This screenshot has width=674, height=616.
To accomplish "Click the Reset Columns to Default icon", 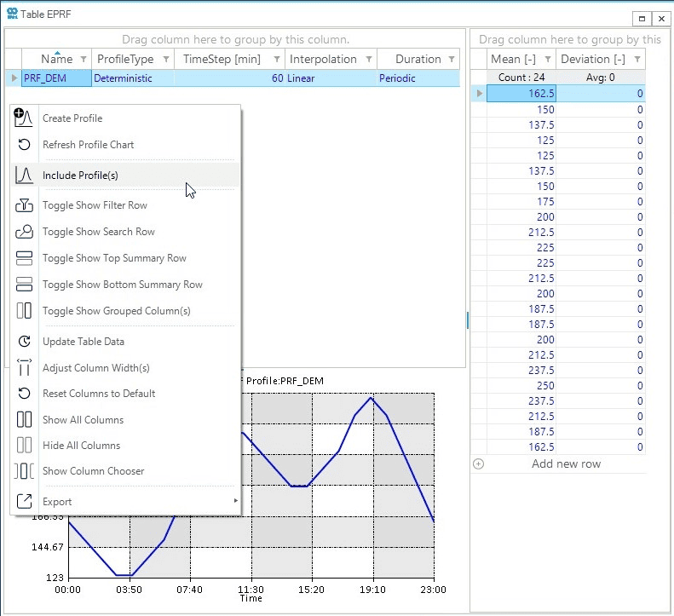I will [24, 394].
